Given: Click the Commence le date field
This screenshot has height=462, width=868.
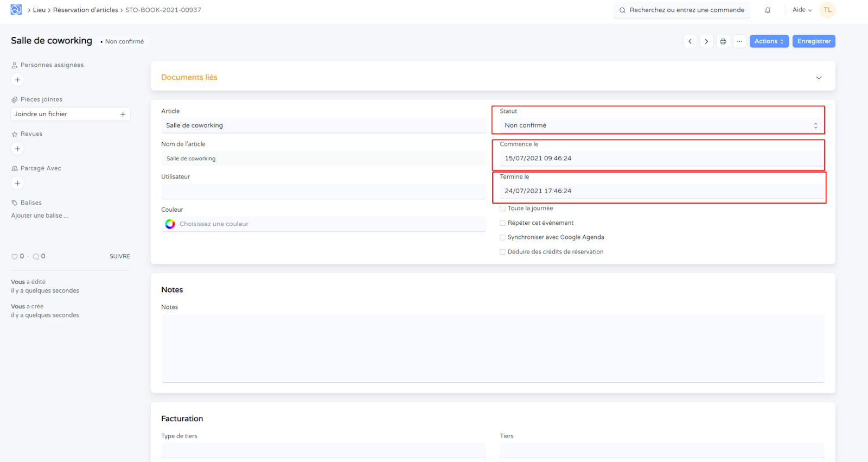Looking at the screenshot, I should pyautogui.click(x=660, y=159).
